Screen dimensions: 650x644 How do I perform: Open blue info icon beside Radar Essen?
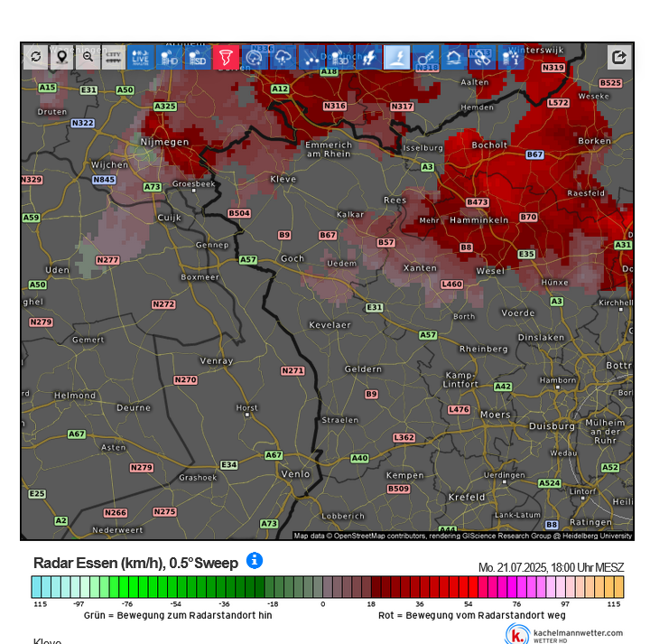(x=255, y=561)
